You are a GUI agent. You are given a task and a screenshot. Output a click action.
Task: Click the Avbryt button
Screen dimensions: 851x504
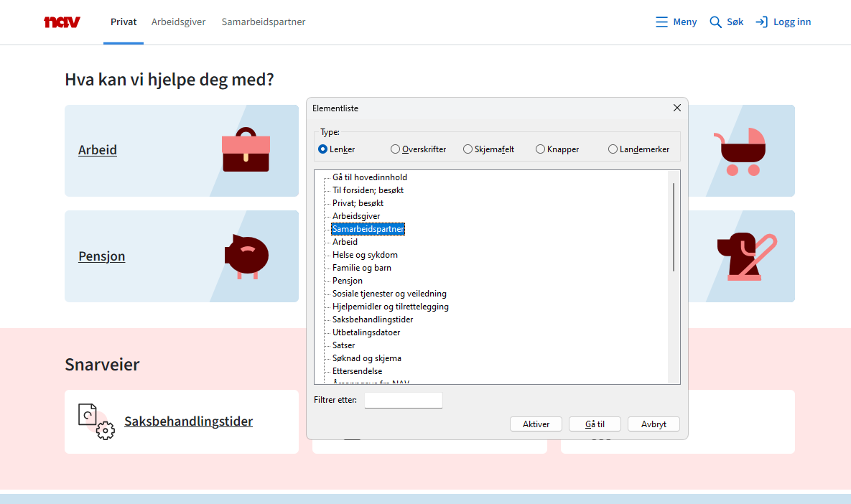coord(654,424)
